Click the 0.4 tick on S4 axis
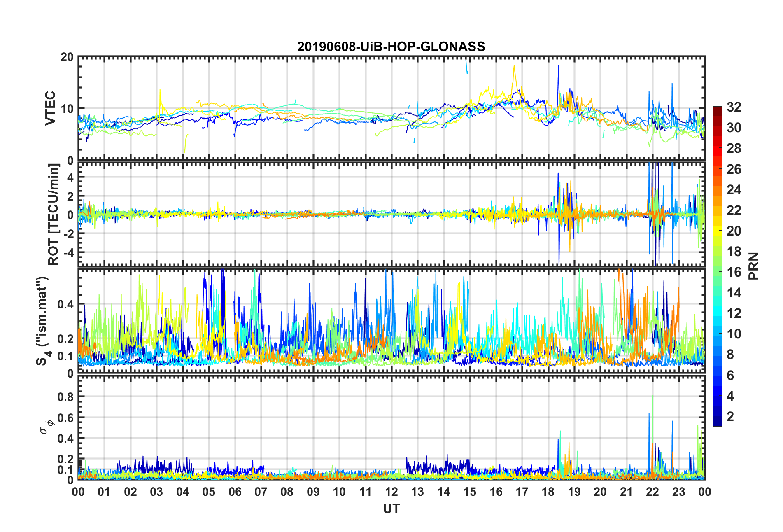783x532 pixels. [65, 305]
